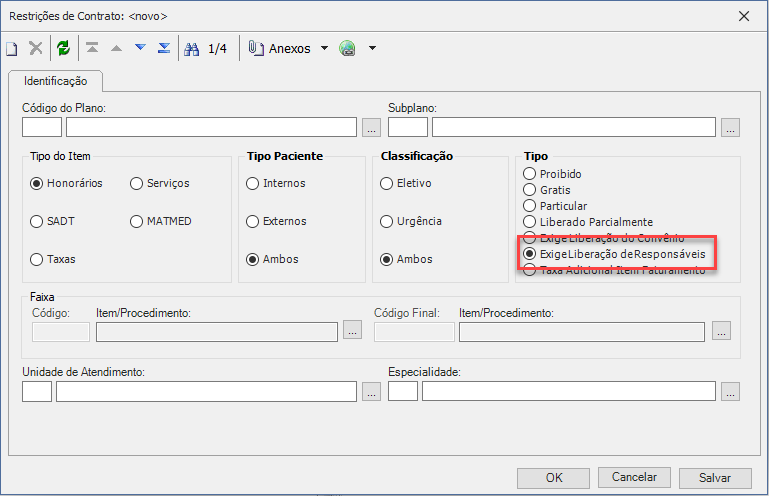Screen dimensions: 769x496
Task: Click the Código do Plano description field
Action: [x=211, y=127]
